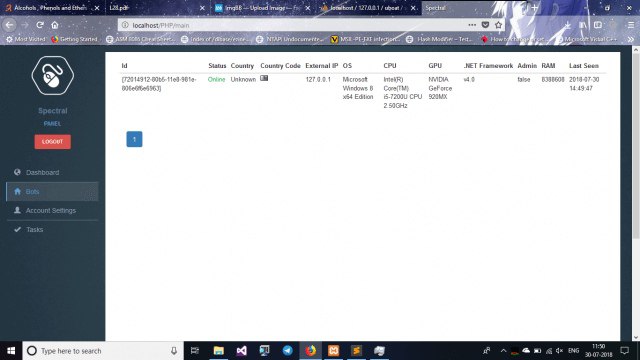Open Hash Modifier bookmark
This screenshot has height=360, width=640.
[439, 39]
